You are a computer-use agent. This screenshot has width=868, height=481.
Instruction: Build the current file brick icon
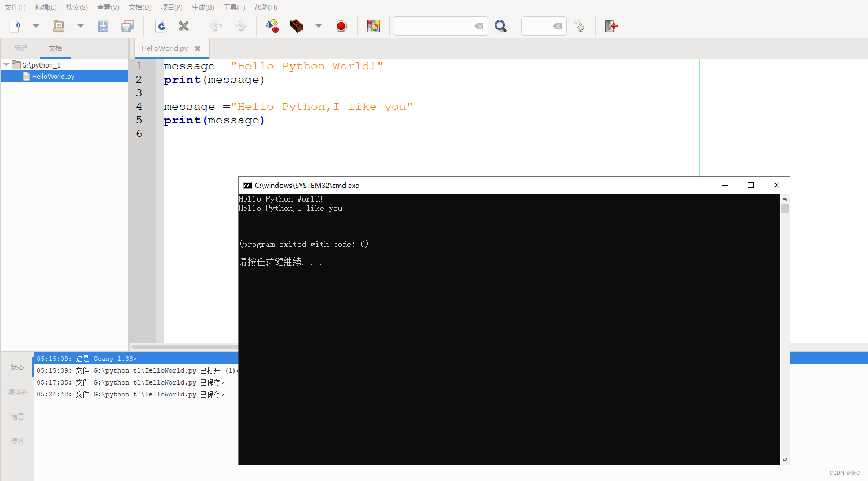pos(297,26)
